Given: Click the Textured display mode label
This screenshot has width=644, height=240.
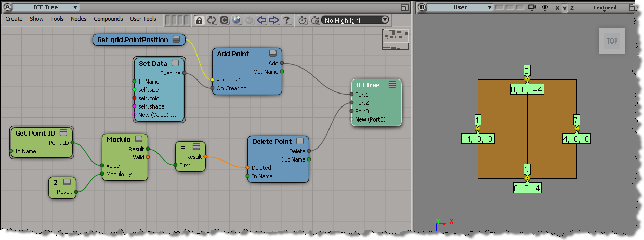Looking at the screenshot, I should point(604,8).
